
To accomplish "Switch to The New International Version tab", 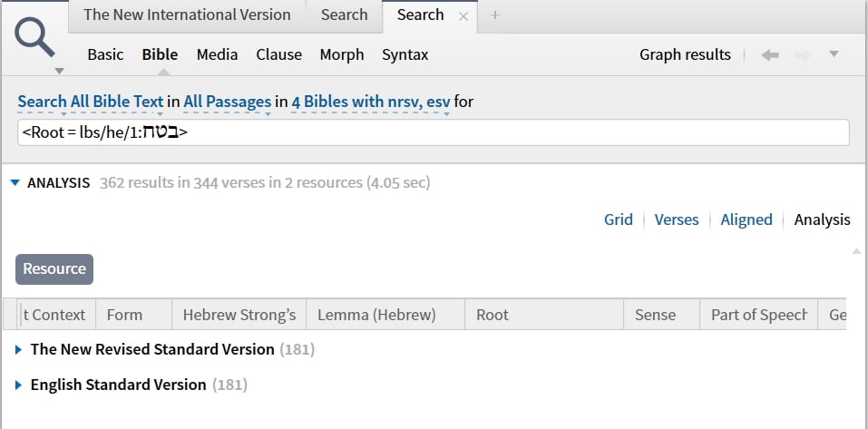I will (187, 15).
